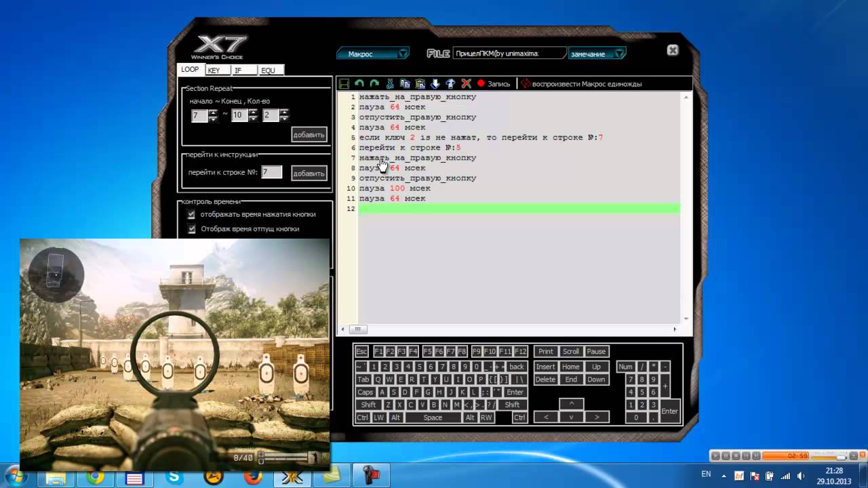The width and height of the screenshot is (868, 488).
Task: Click the Print key on virtual keyboard
Action: [546, 351]
